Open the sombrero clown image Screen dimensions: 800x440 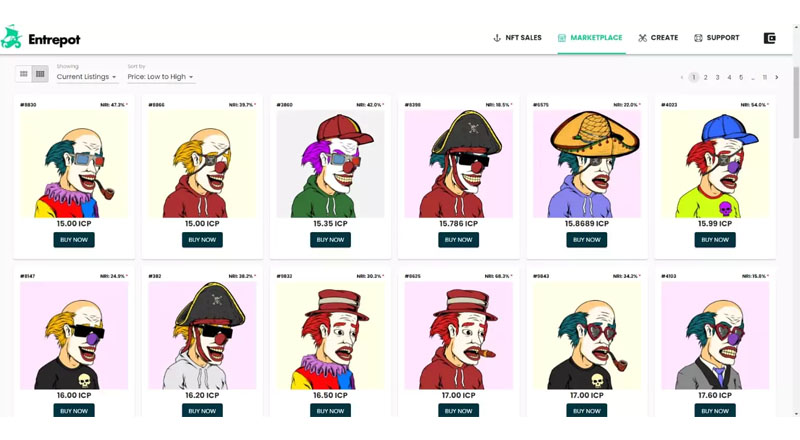click(587, 164)
